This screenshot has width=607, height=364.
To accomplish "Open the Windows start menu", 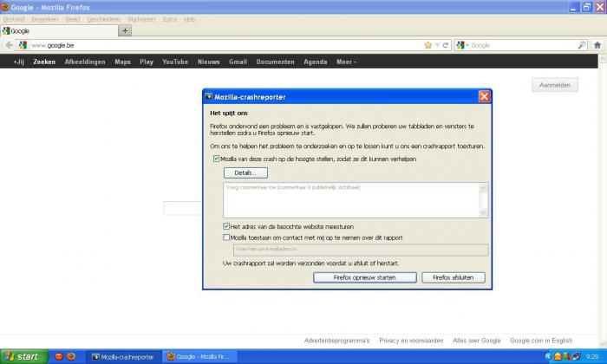I will point(24,356).
